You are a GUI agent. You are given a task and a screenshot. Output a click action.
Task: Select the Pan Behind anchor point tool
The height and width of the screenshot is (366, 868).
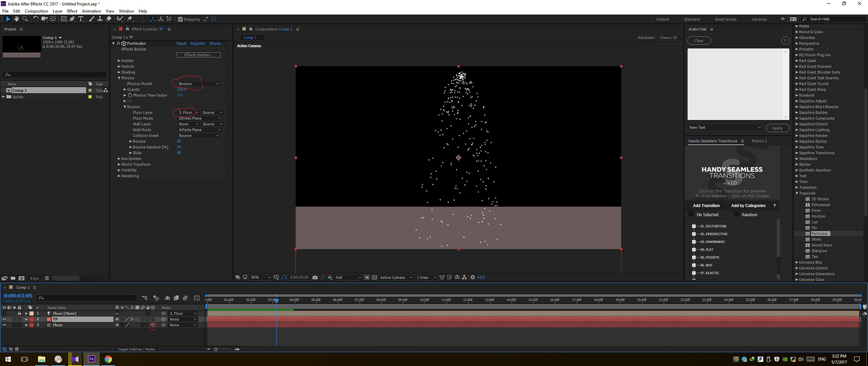(53, 19)
